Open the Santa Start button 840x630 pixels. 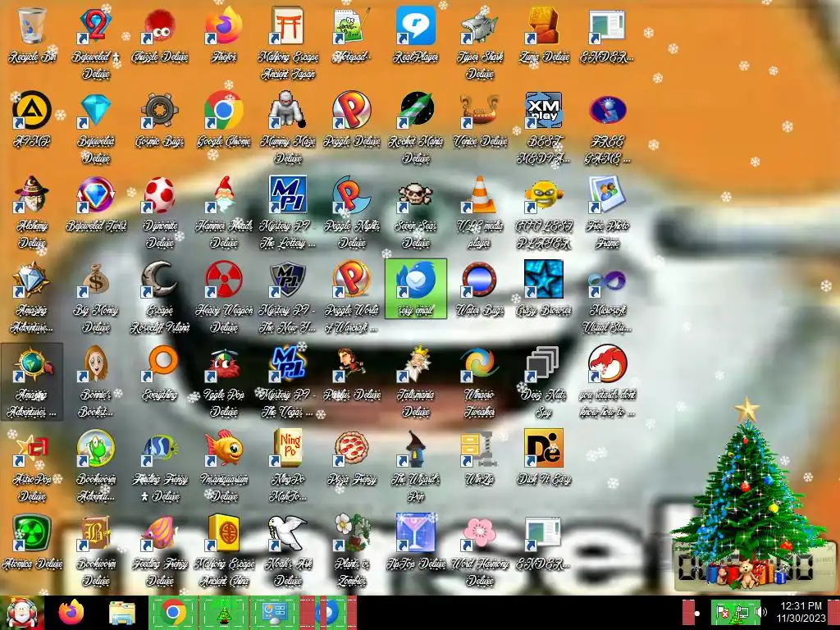21,613
